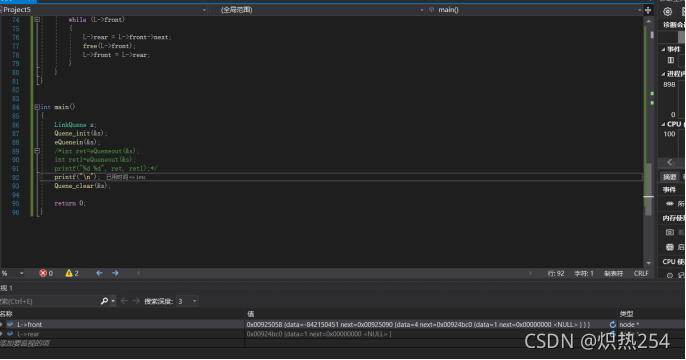Click the 诊断会话 label in diagnostics
This screenshot has width=686, height=360.
(x=674, y=25)
